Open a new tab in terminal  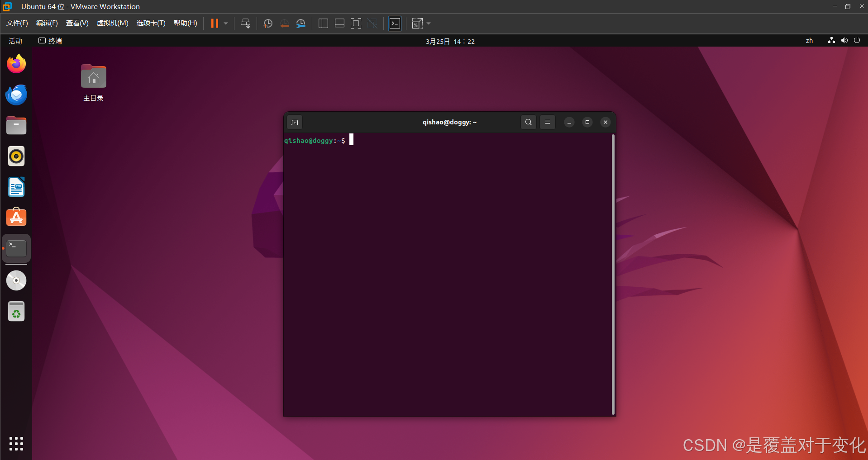295,122
